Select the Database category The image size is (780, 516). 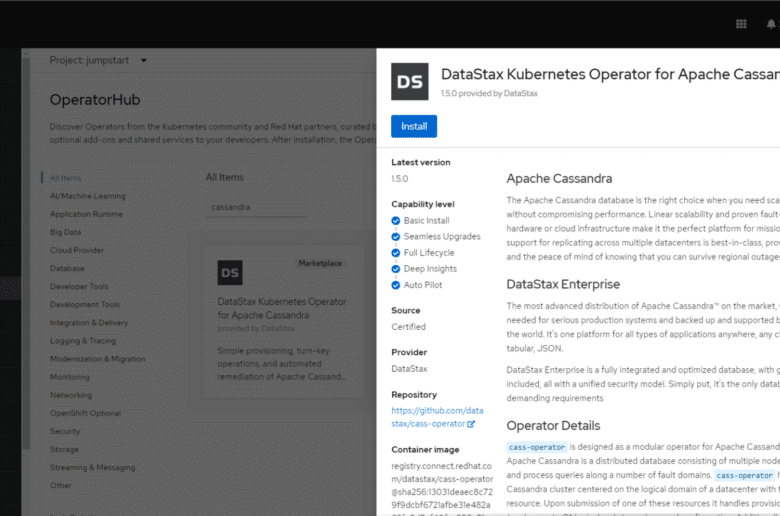pyautogui.click(x=67, y=268)
